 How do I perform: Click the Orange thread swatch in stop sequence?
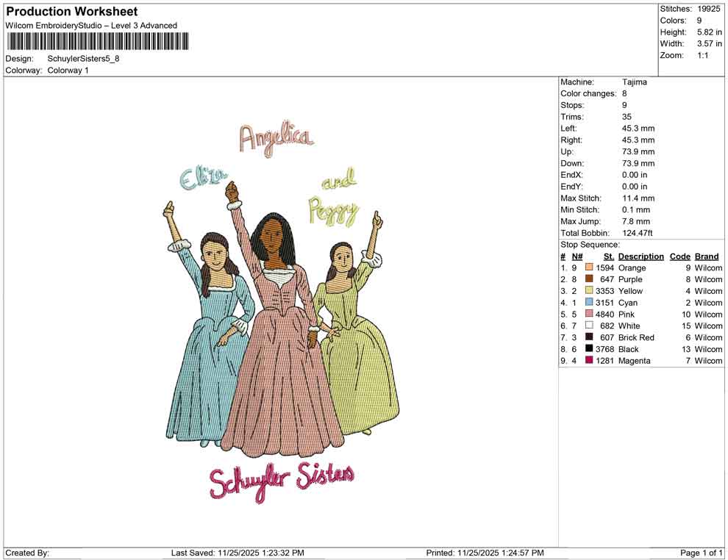click(x=588, y=268)
